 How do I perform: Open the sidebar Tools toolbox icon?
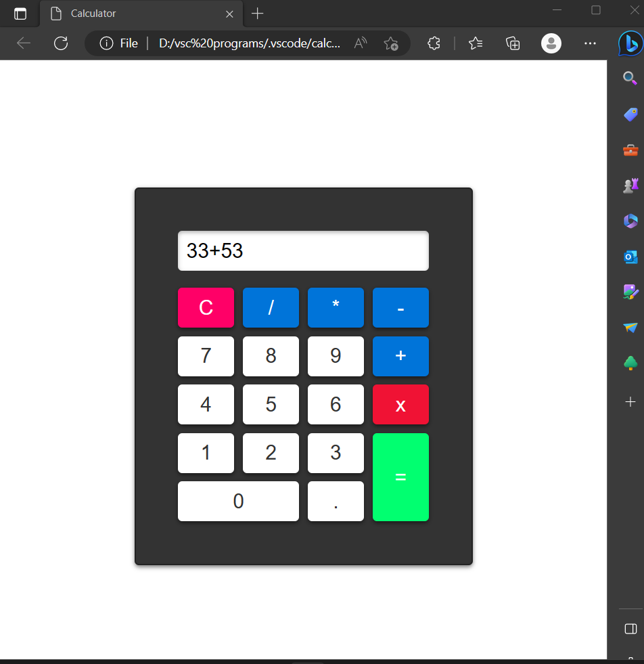click(x=630, y=150)
